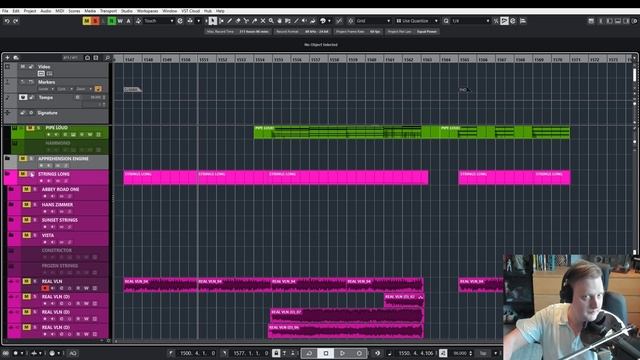
Task: Mute the ABBEY ROAD ONE track
Action: [x=27, y=189]
